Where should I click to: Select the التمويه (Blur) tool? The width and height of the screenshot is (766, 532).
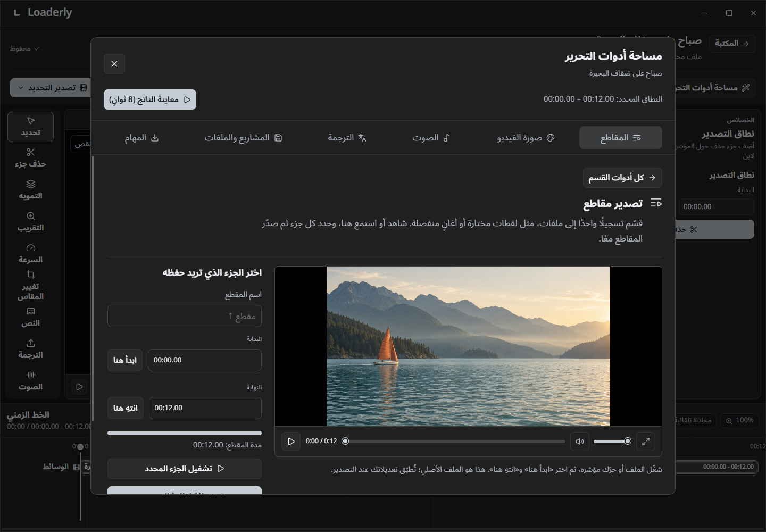tap(30, 190)
